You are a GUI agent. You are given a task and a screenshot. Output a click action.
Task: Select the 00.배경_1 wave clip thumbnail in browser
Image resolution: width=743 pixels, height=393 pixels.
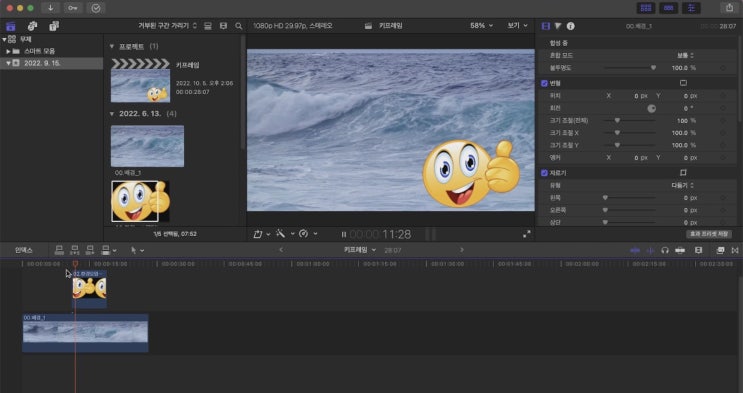147,146
